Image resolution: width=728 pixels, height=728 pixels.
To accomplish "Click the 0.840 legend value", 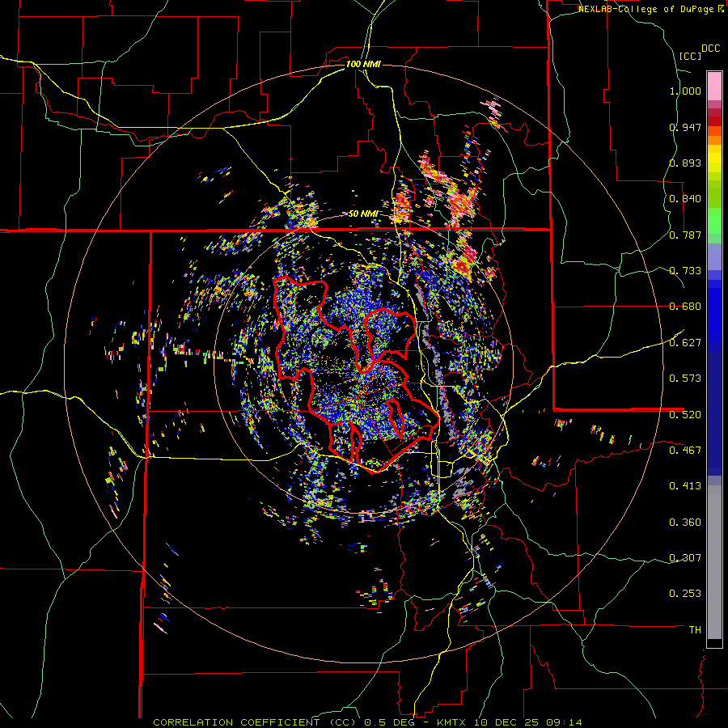I will (x=685, y=199).
